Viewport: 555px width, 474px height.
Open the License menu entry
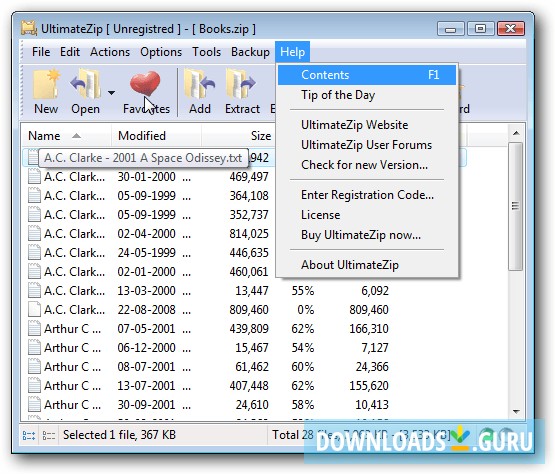[367, 215]
